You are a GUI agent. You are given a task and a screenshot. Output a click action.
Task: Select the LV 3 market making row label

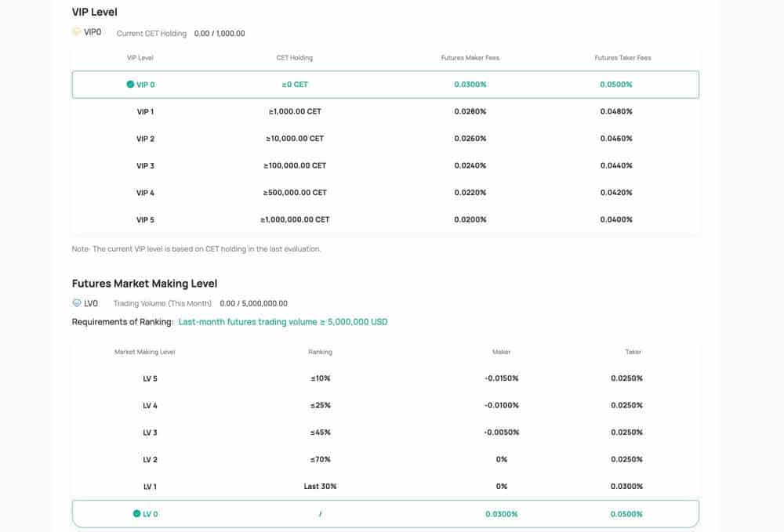150,432
